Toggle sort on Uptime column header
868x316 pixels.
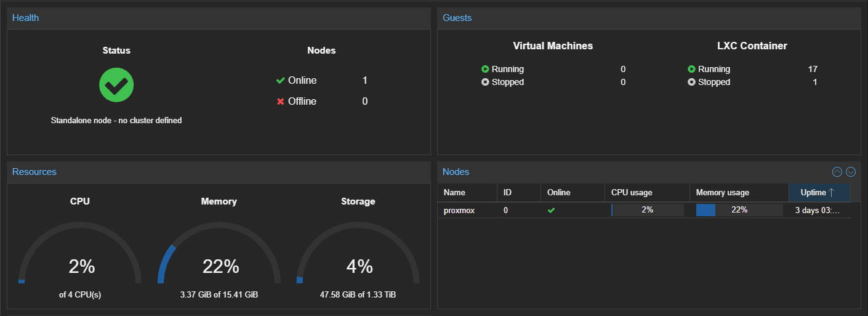pos(819,193)
